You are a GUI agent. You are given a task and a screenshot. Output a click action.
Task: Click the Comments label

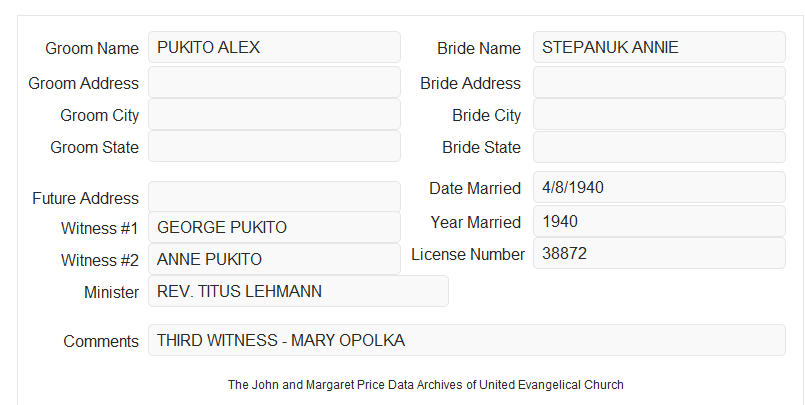click(101, 341)
